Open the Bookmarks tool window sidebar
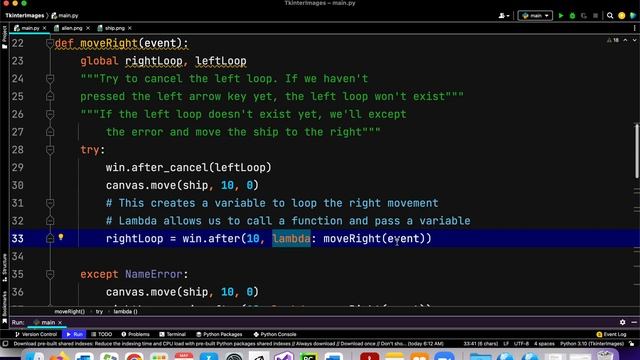 pos(4,307)
